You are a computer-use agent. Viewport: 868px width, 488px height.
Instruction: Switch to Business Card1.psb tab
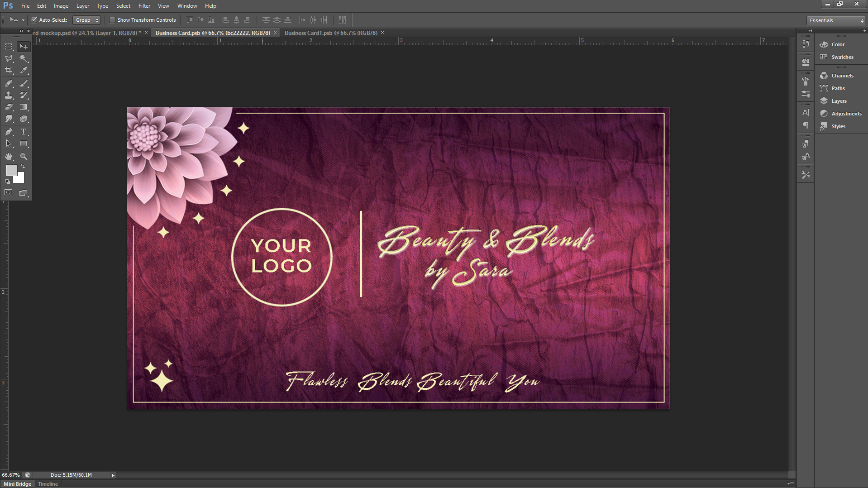pyautogui.click(x=330, y=33)
